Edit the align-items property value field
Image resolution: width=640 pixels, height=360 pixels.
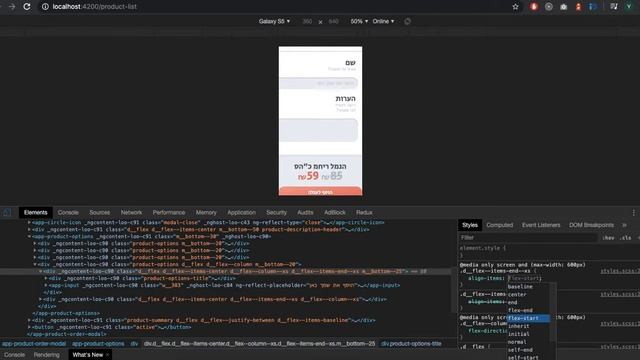524,278
